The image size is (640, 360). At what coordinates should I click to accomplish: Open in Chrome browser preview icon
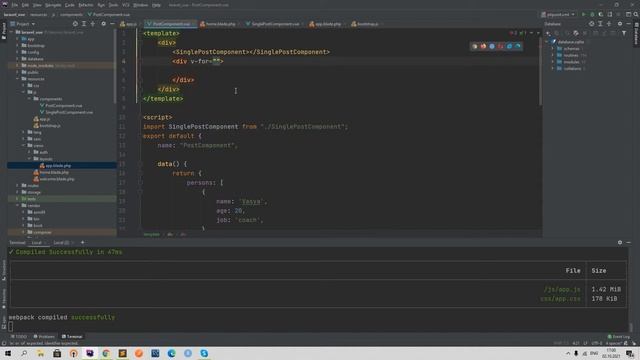[x=474, y=46]
